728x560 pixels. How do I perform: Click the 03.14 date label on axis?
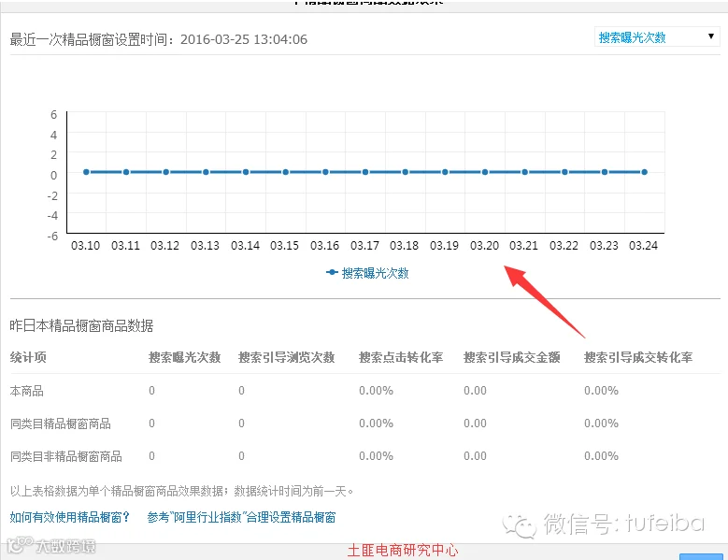[245, 245]
